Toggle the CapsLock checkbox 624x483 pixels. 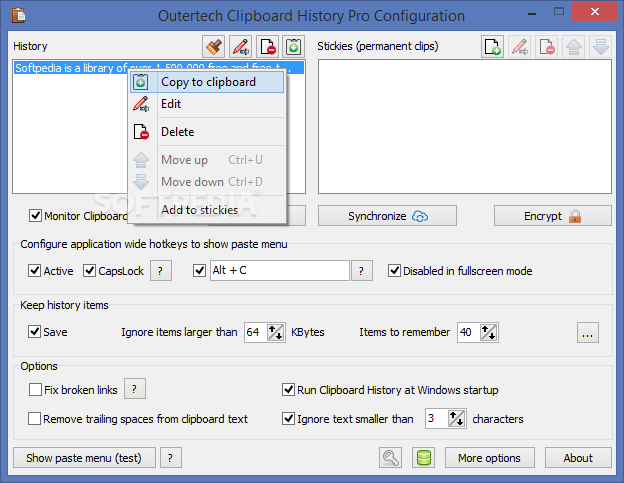[89, 271]
